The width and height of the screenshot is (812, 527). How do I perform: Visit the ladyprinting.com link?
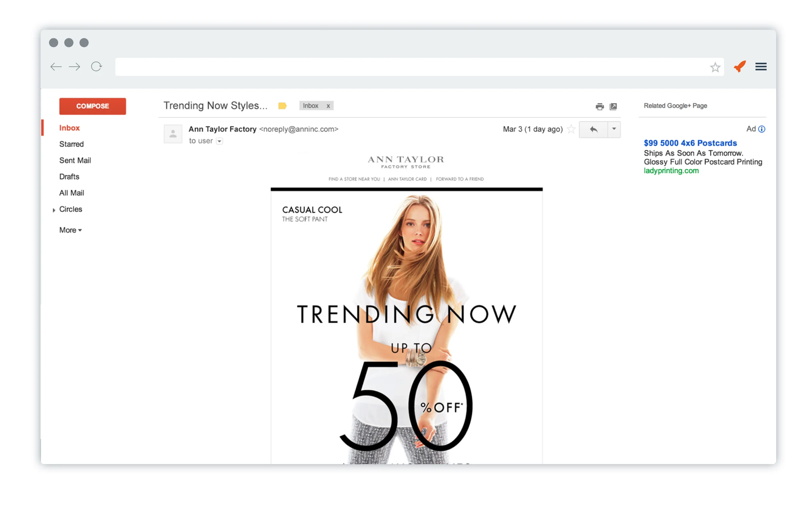[x=671, y=171]
